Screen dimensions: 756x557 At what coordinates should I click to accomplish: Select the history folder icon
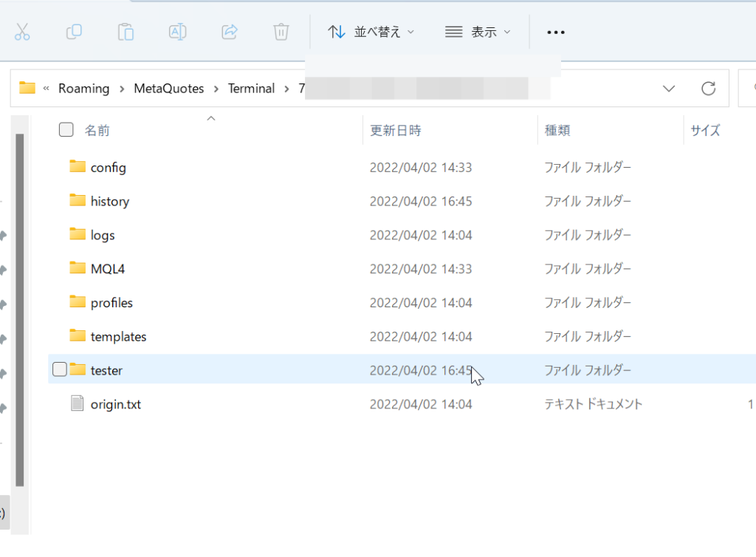pos(77,200)
